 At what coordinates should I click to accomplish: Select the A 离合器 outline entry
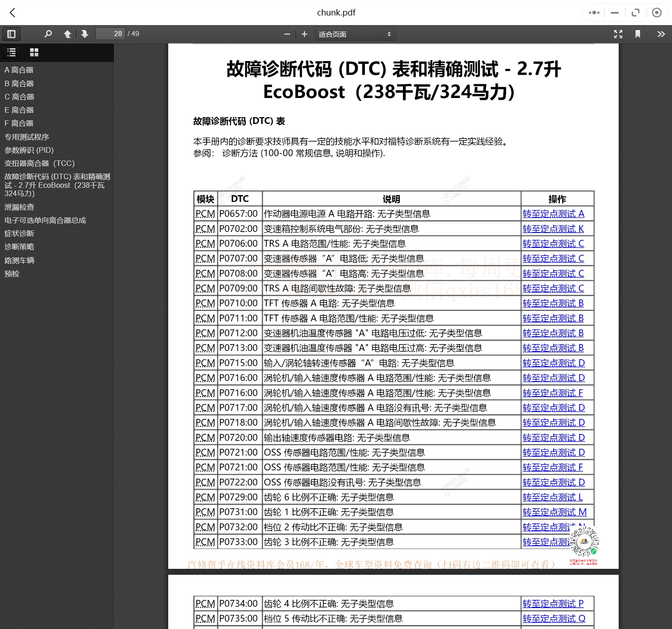[x=19, y=69]
